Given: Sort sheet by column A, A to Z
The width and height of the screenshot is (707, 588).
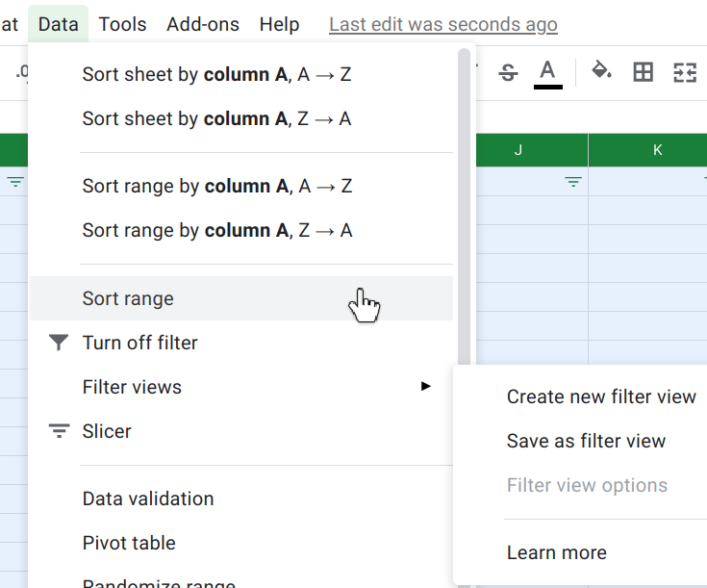Looking at the screenshot, I should 216,74.
